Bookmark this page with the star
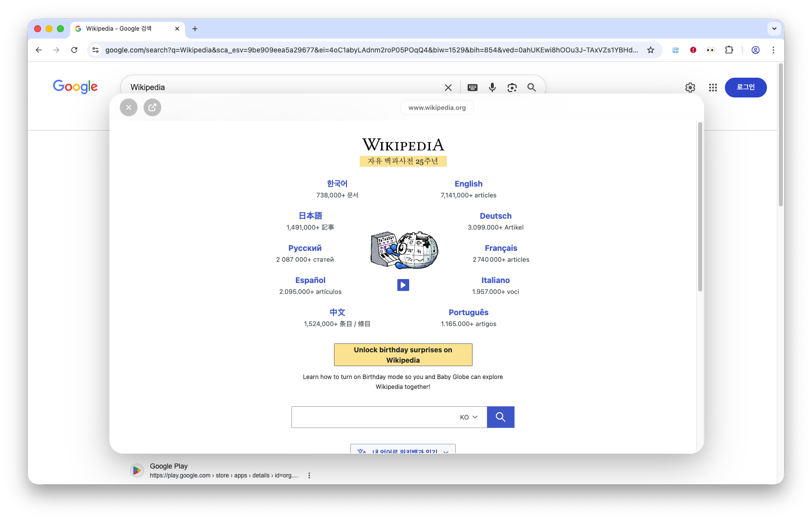812x521 pixels. 651,50
